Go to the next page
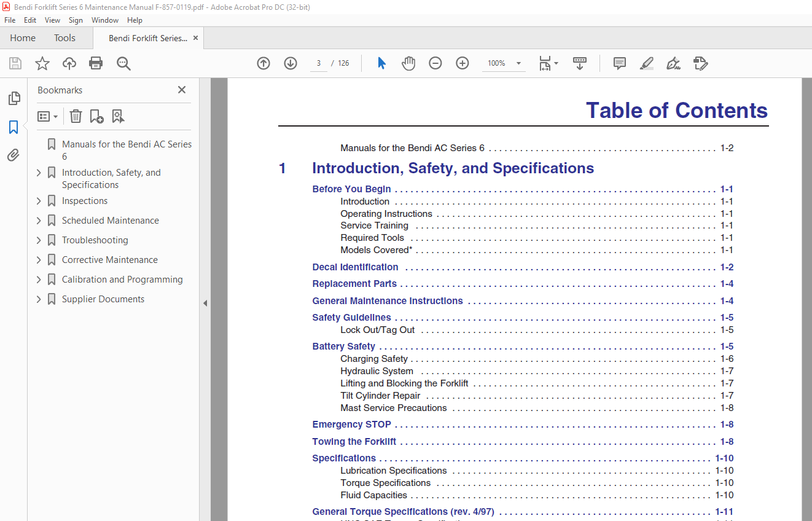The image size is (812, 521). [x=291, y=63]
